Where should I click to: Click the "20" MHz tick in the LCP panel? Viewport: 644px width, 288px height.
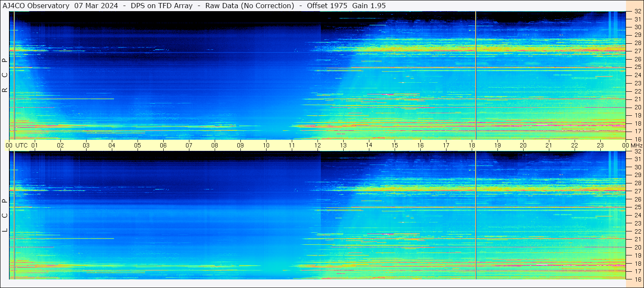coord(637,247)
